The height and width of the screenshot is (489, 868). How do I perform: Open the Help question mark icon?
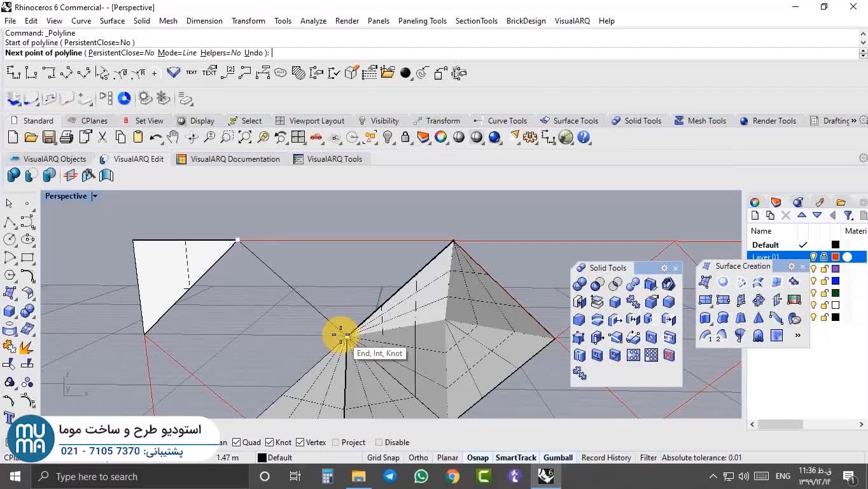point(584,137)
